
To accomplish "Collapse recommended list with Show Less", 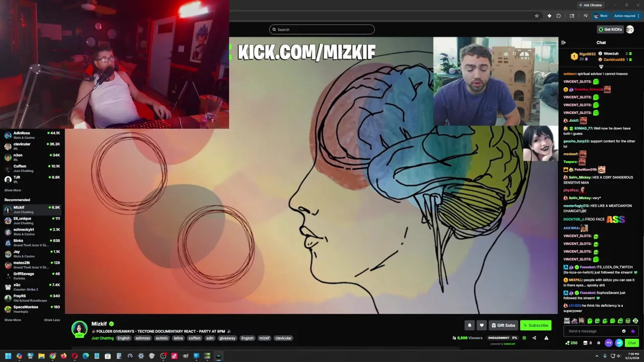I will tap(52, 320).
